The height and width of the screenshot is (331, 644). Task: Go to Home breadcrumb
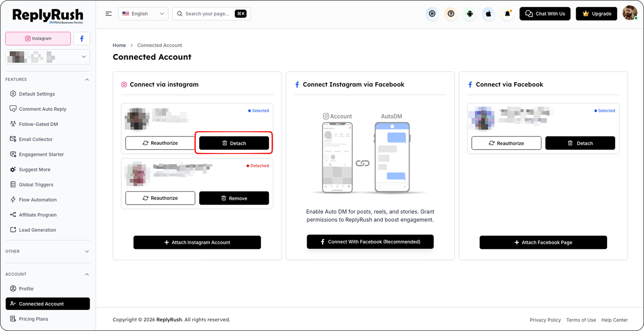(119, 45)
